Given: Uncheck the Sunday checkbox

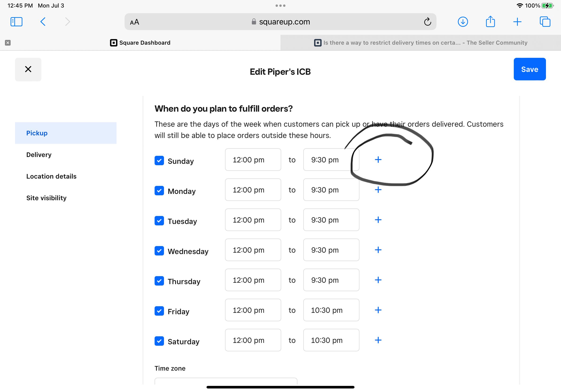Looking at the screenshot, I should pyautogui.click(x=159, y=161).
